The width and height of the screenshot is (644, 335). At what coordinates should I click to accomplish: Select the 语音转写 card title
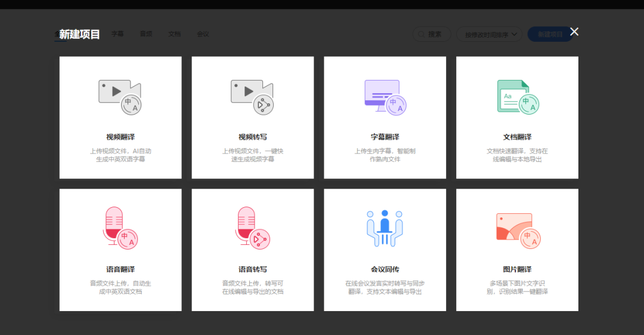click(x=253, y=269)
